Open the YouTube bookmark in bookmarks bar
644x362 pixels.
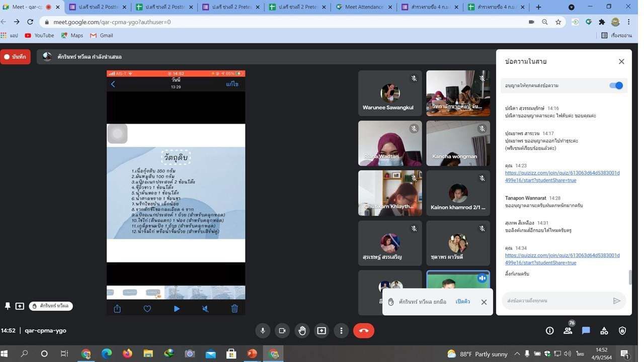pos(40,35)
